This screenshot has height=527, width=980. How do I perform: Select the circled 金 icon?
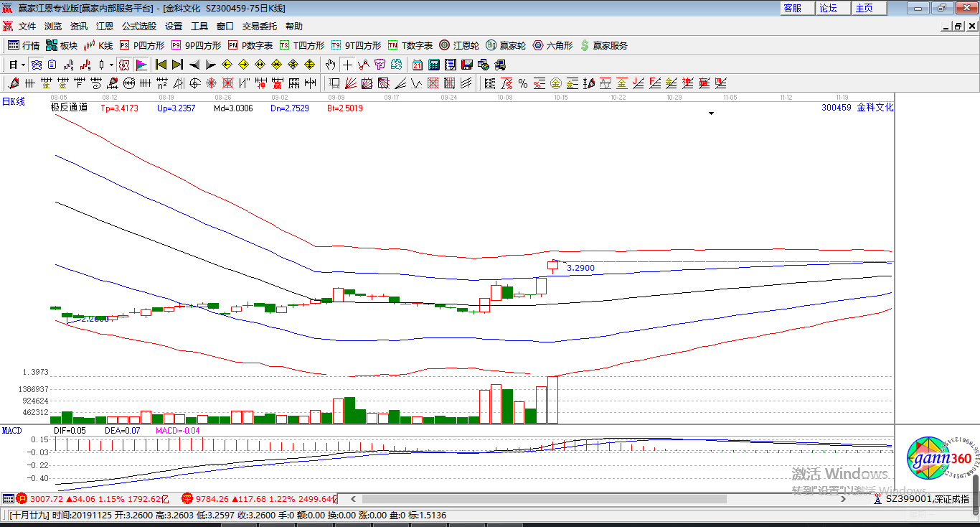point(556,83)
